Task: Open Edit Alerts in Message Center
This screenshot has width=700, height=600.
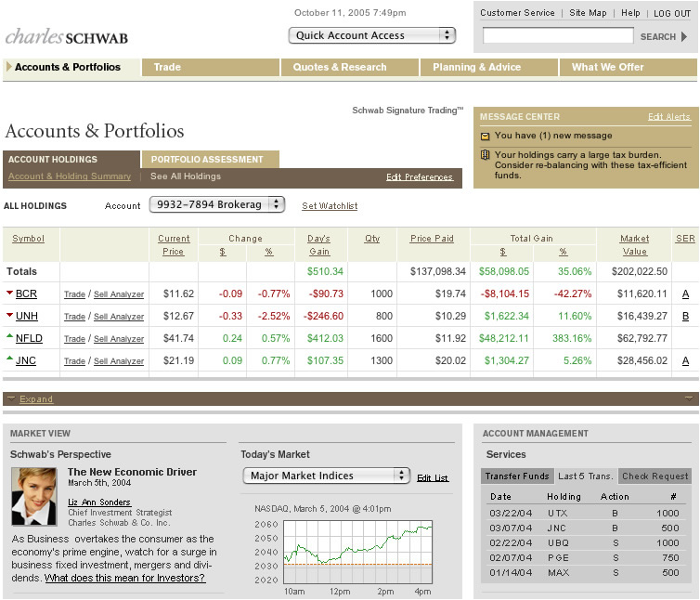Action: pos(668,117)
